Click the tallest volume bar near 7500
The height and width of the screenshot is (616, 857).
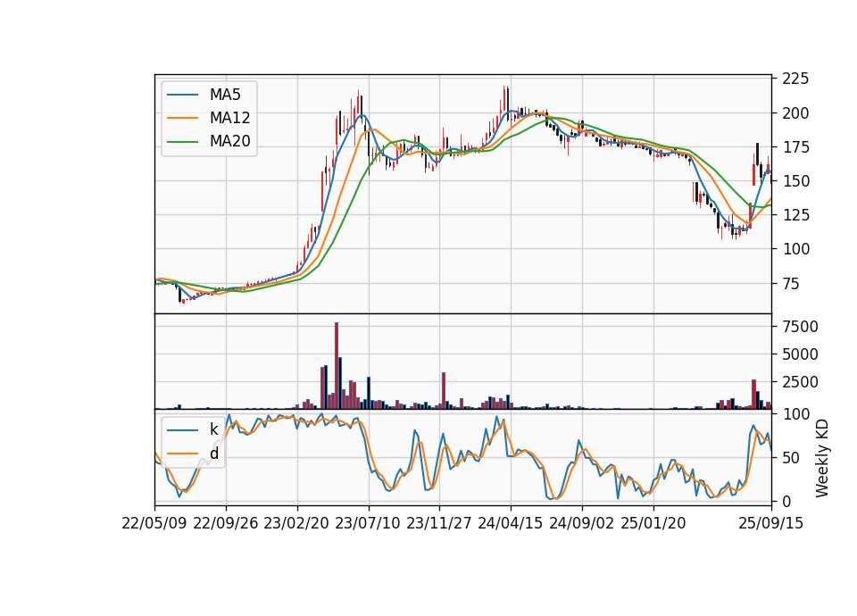pyautogui.click(x=337, y=366)
